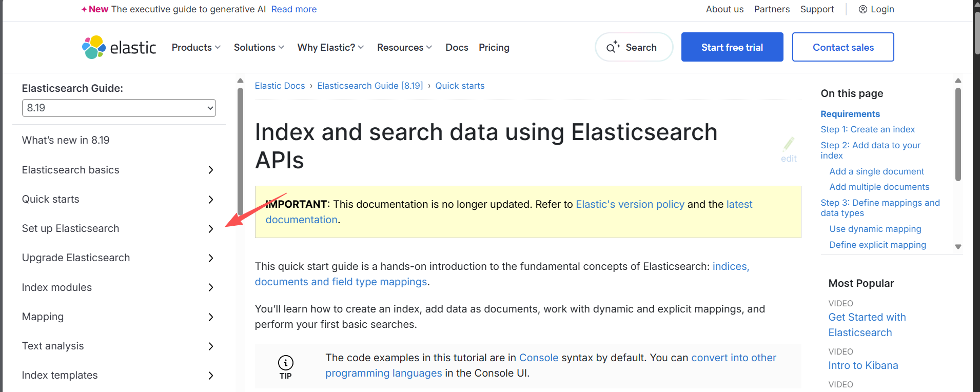
Task: Open the Products dropdown menu
Action: click(196, 47)
